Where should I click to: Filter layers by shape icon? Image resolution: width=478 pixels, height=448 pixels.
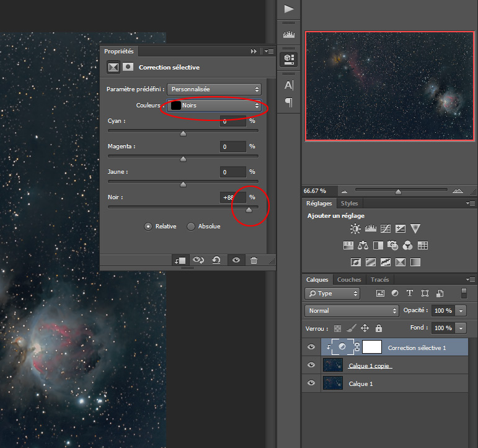click(x=425, y=293)
